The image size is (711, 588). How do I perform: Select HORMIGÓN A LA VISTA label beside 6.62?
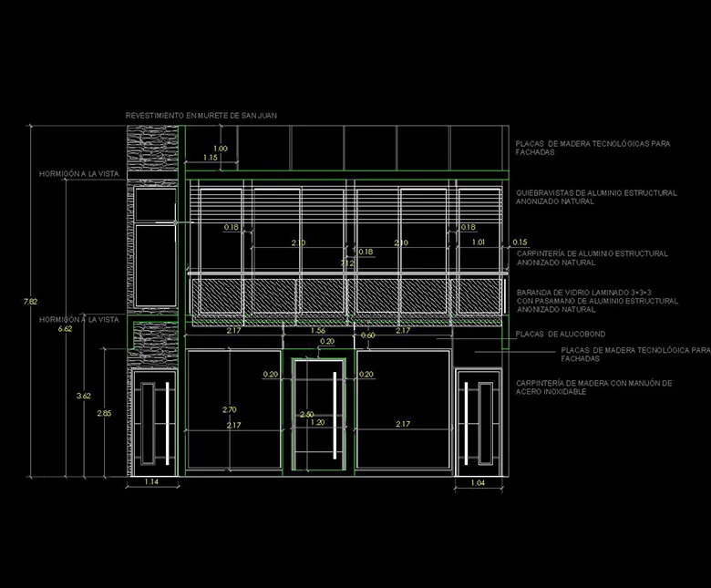coord(79,320)
